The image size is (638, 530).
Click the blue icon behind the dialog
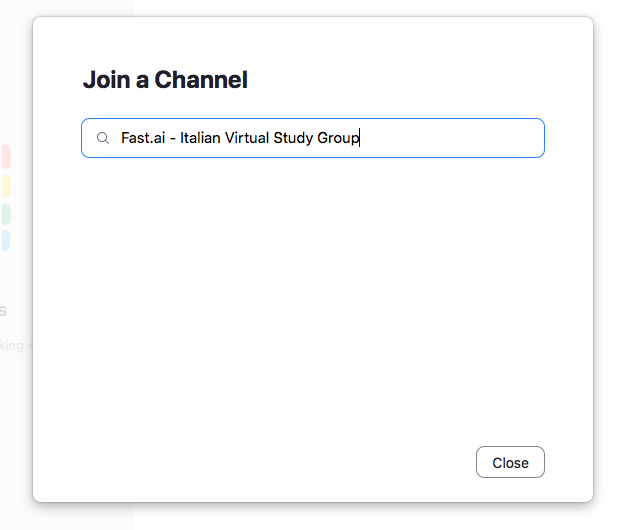[x=5, y=241]
